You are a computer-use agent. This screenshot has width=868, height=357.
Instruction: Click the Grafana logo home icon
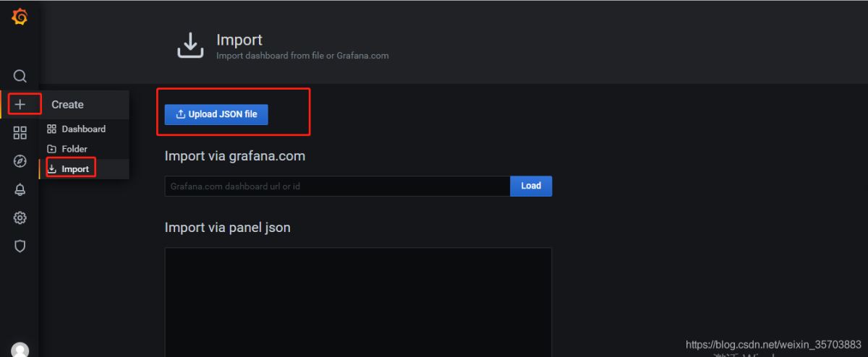[x=20, y=17]
